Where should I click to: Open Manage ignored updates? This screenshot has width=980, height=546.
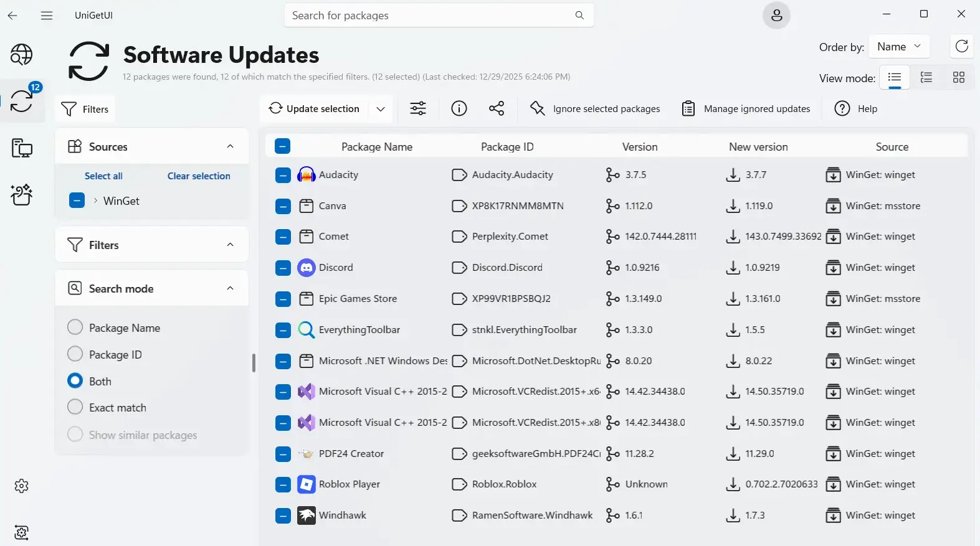tap(746, 109)
